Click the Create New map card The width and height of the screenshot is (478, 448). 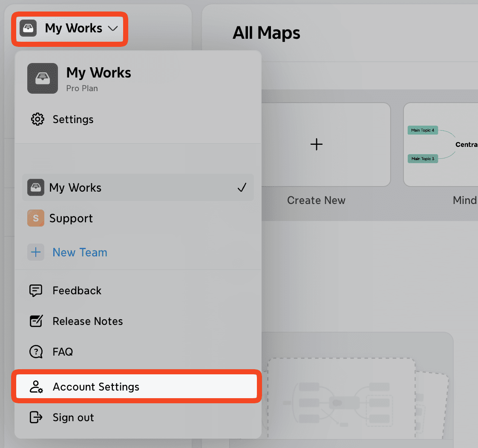[x=326, y=144]
